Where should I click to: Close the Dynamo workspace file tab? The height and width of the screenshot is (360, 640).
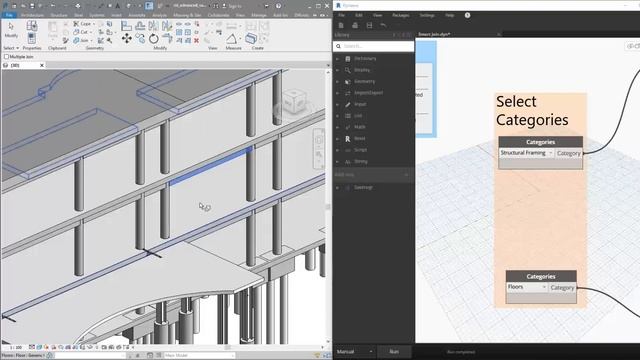[x=498, y=34]
